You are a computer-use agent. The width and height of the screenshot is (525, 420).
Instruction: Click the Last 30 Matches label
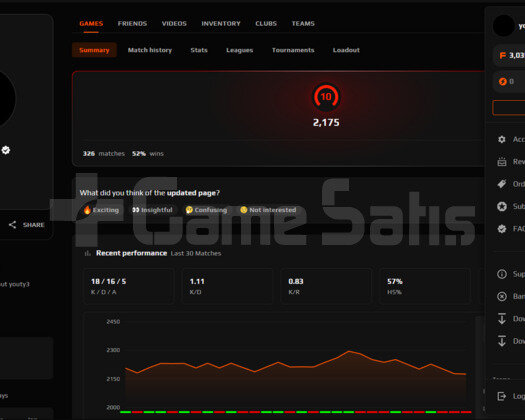coord(196,254)
